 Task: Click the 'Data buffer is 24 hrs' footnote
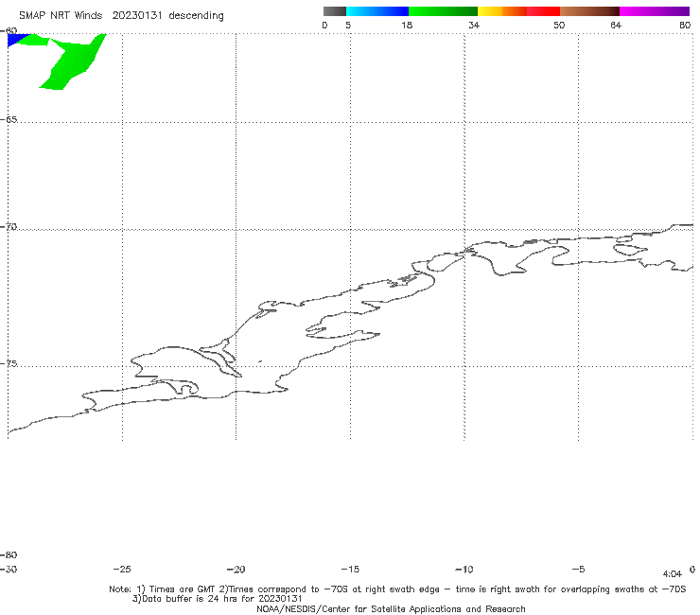tap(217, 599)
